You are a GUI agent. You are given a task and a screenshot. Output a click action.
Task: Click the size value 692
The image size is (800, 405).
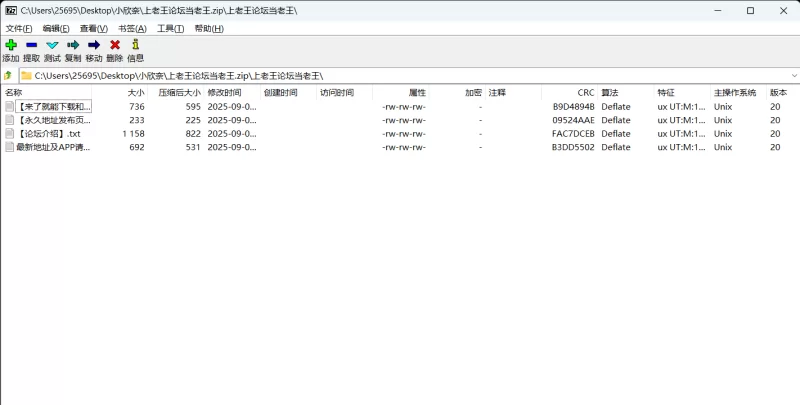point(137,147)
